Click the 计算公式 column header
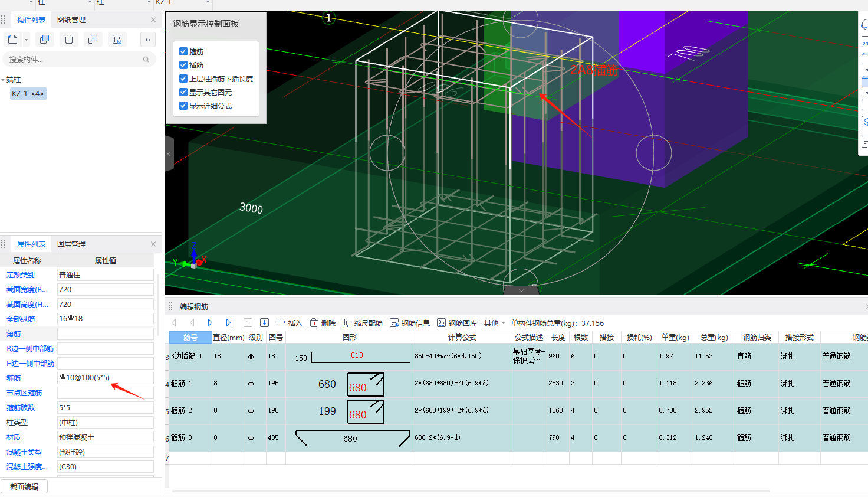868x497 pixels. (x=462, y=337)
